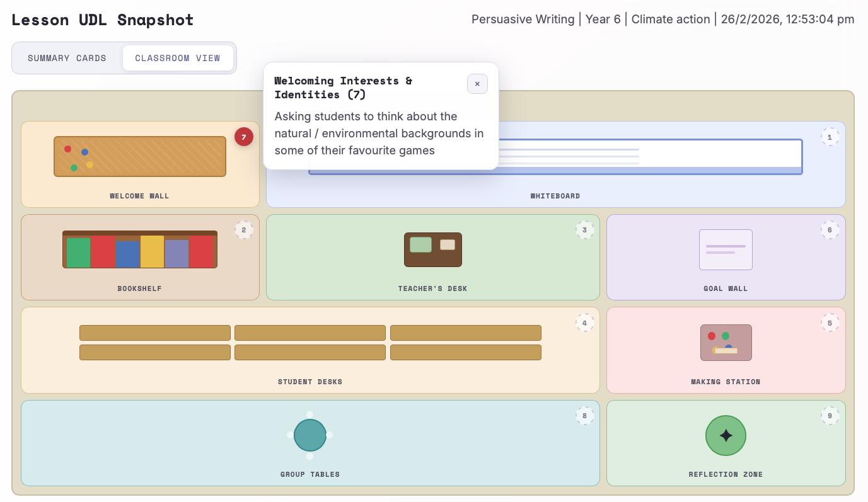Viewport: 868px width, 502px height.
Task: Toggle the red badge 7 on Welcome Wall
Action: 244,137
